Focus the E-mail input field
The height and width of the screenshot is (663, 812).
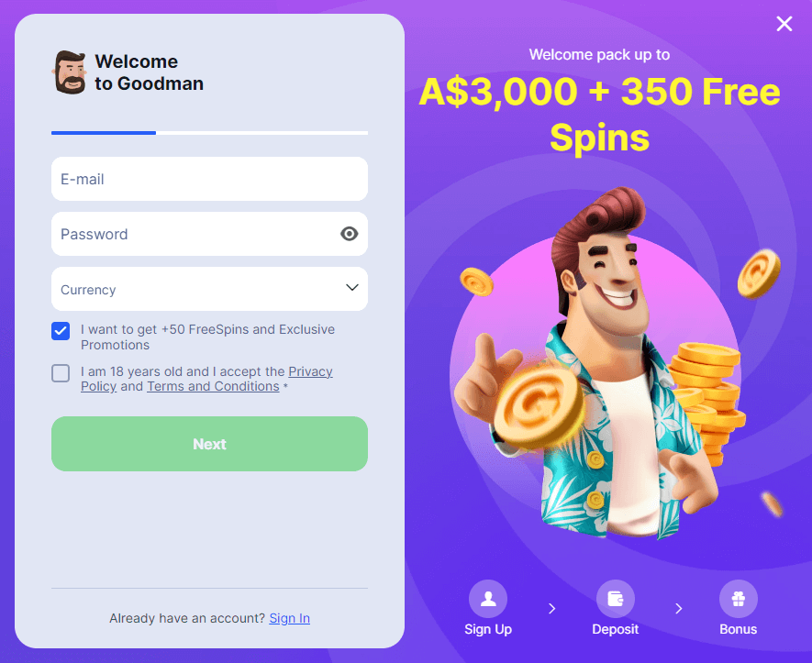click(209, 179)
